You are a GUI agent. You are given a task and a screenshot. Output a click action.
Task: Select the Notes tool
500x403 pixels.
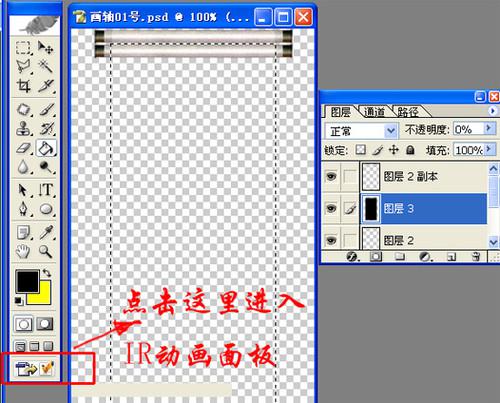point(23,232)
